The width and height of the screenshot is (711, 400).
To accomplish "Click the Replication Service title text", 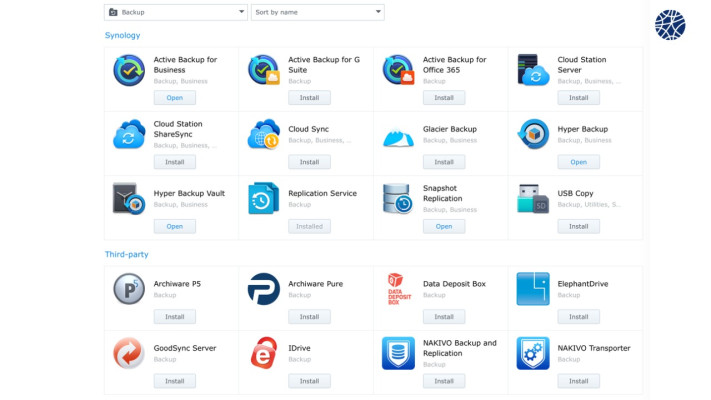I will 322,193.
